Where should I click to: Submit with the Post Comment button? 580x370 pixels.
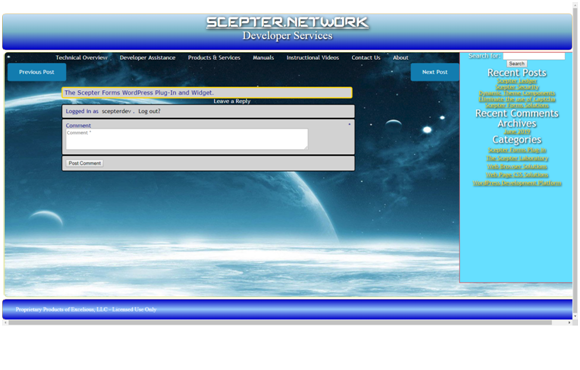(85, 163)
